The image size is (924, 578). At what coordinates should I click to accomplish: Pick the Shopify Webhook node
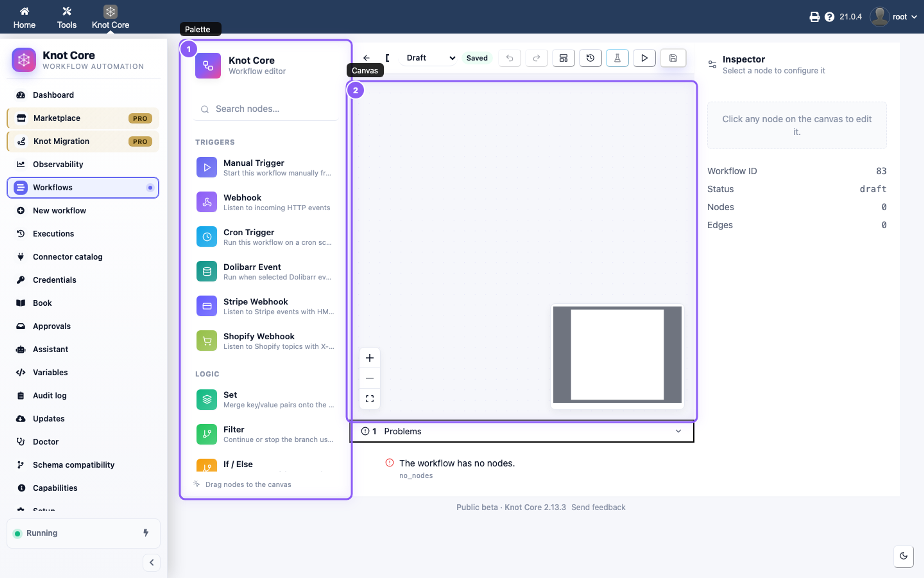266,341
